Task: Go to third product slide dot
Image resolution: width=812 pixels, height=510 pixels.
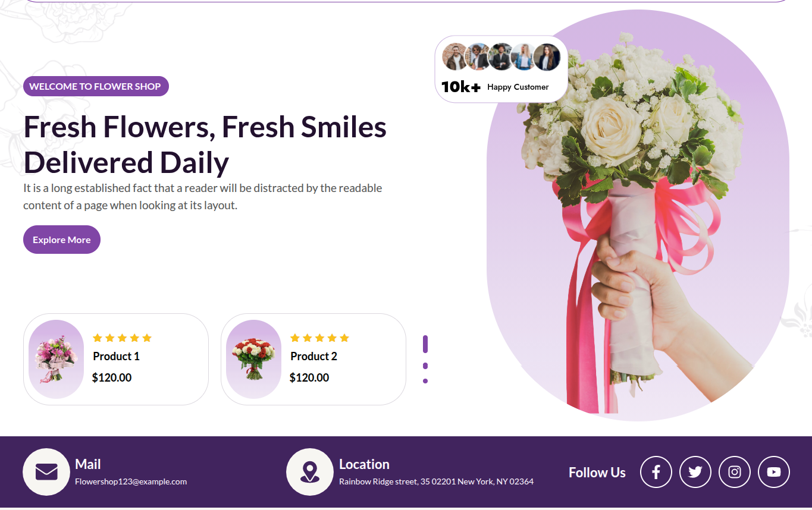Action: (425, 381)
